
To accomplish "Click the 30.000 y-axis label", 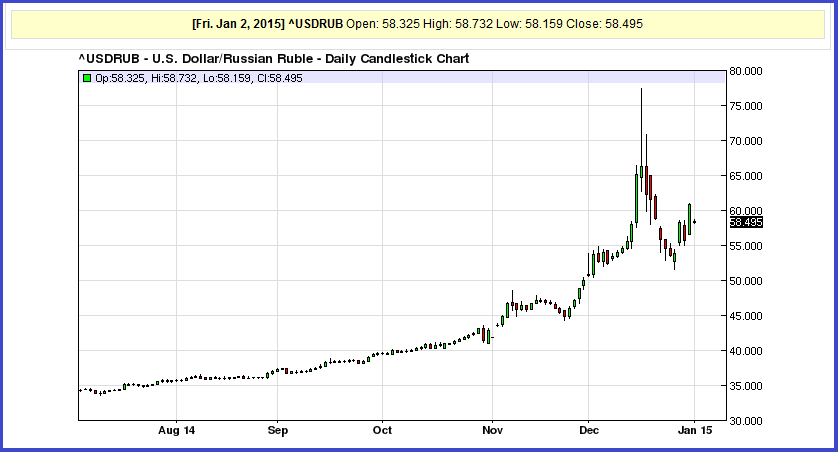I will pyautogui.click(x=746, y=421).
